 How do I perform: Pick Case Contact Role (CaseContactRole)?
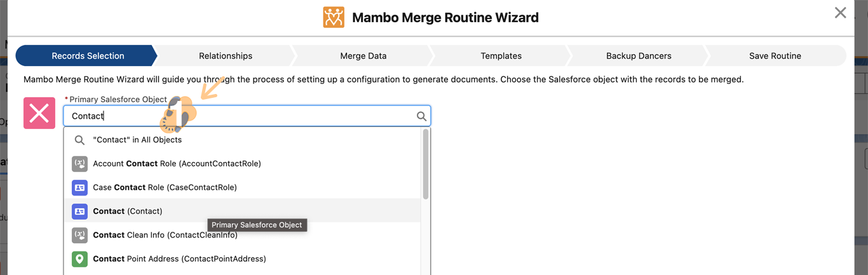tap(165, 187)
